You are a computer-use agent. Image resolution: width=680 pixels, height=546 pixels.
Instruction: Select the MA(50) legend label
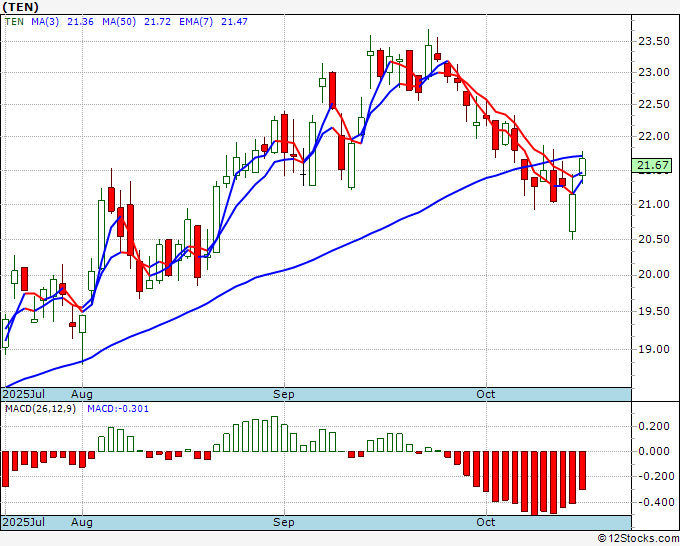pos(119,22)
